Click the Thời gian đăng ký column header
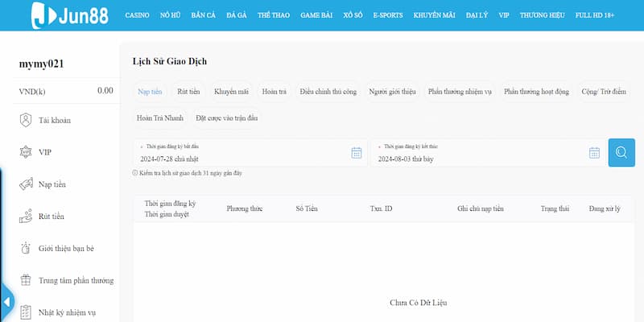The height and width of the screenshot is (322, 644). 170,204
